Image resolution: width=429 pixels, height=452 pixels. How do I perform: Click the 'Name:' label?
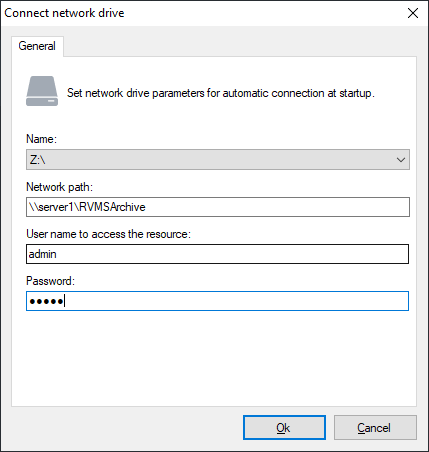click(42, 139)
